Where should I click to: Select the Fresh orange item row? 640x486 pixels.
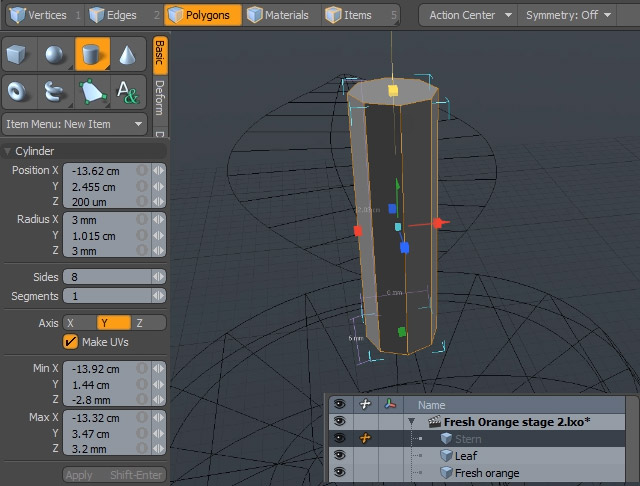[477, 473]
